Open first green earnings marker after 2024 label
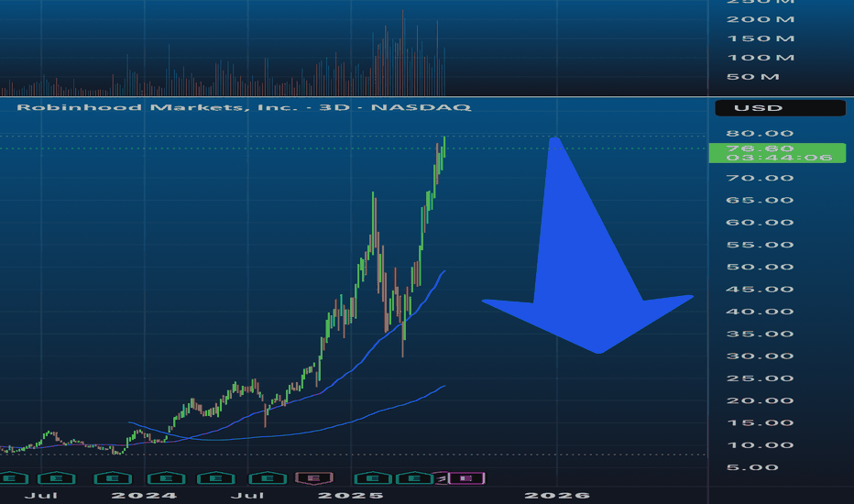The width and height of the screenshot is (854, 504). pyautogui.click(x=166, y=478)
